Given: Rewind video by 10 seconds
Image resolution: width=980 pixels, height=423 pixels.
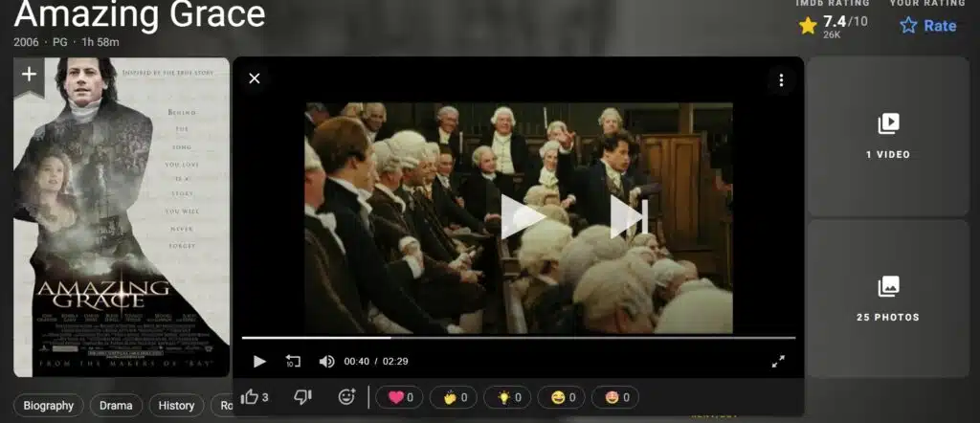Looking at the screenshot, I should click(293, 361).
